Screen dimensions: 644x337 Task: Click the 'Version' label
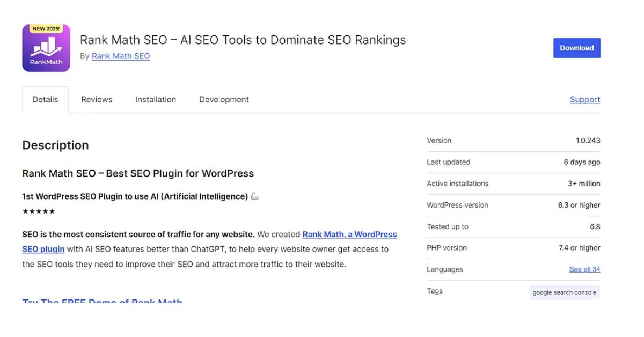pos(439,141)
